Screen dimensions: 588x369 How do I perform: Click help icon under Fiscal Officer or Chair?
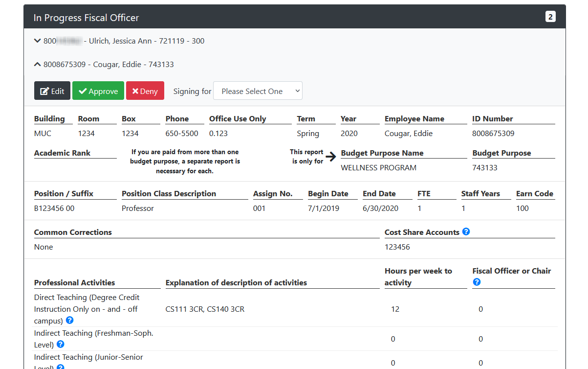pyautogui.click(x=477, y=282)
